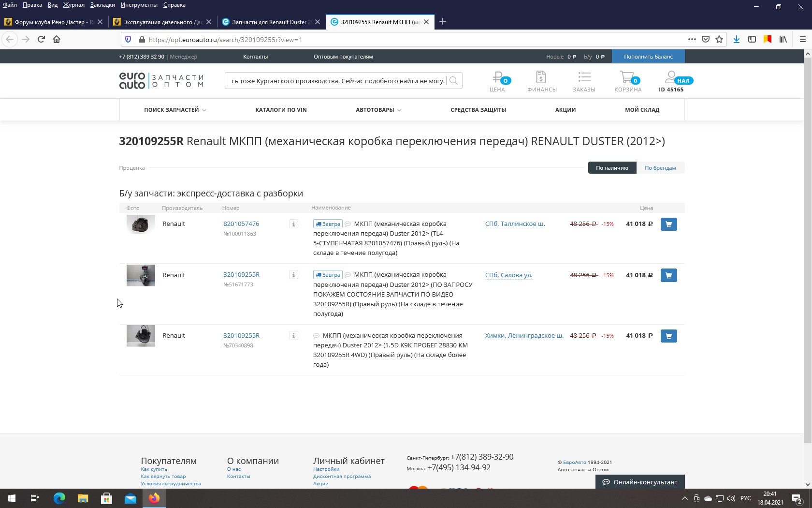This screenshot has height=508, width=812.
Task: Open Windows notification center
Action: coord(797,498)
